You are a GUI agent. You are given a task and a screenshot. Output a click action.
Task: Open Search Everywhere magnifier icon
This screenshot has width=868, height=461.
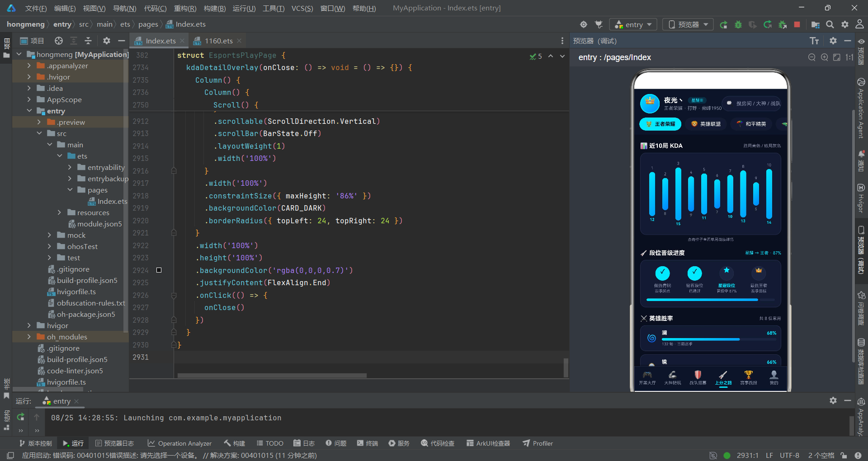(830, 24)
